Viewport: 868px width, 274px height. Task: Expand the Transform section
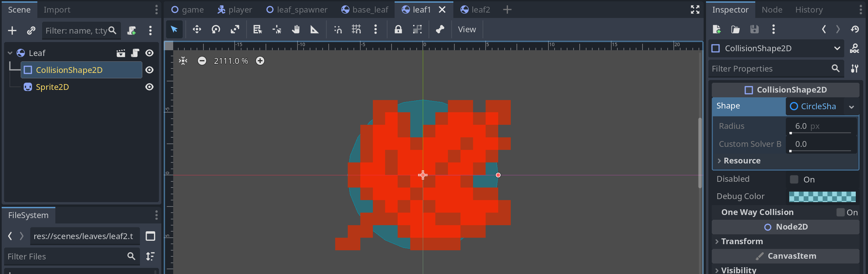[742, 241]
